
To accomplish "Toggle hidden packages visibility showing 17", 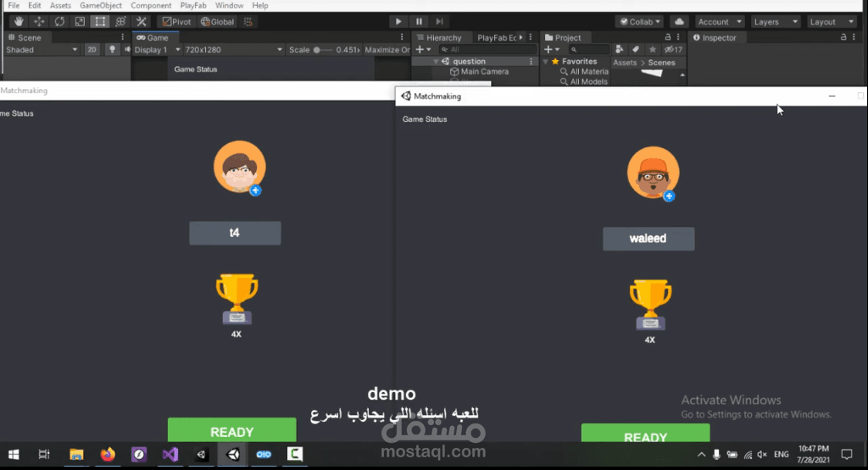I will pyautogui.click(x=674, y=49).
